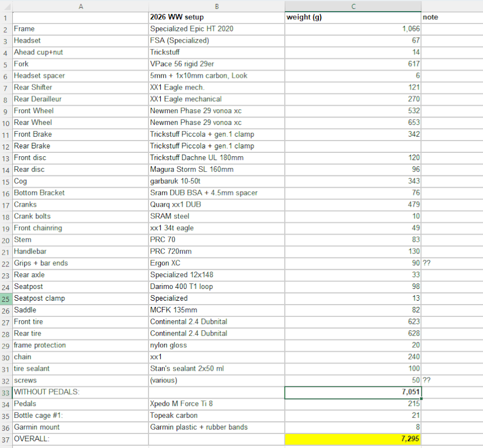The height and width of the screenshot is (448, 483).
Task: Select 'Magura Storm SL 160mm' cell
Action: tap(216, 170)
